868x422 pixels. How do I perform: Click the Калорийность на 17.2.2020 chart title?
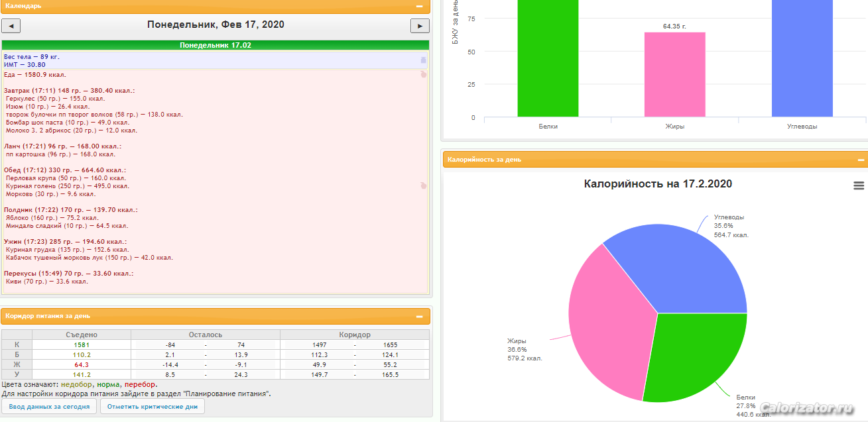(658, 184)
